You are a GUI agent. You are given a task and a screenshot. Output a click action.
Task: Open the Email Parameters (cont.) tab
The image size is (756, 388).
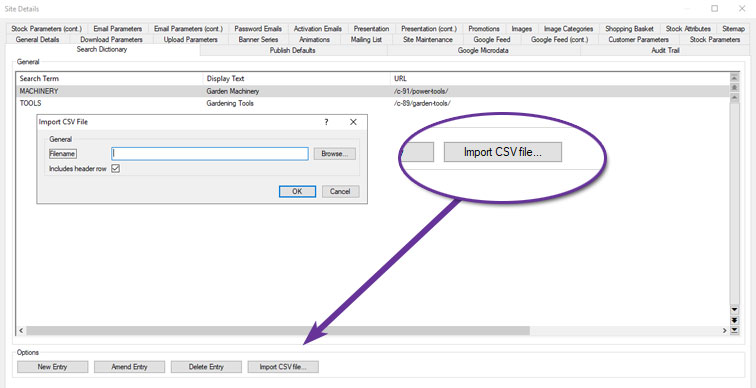[188, 29]
